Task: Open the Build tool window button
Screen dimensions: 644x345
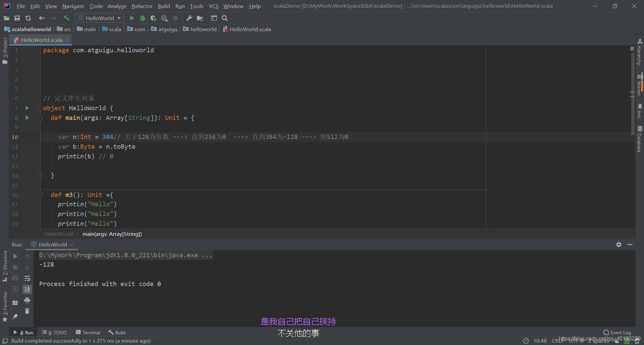Action: coord(117,333)
